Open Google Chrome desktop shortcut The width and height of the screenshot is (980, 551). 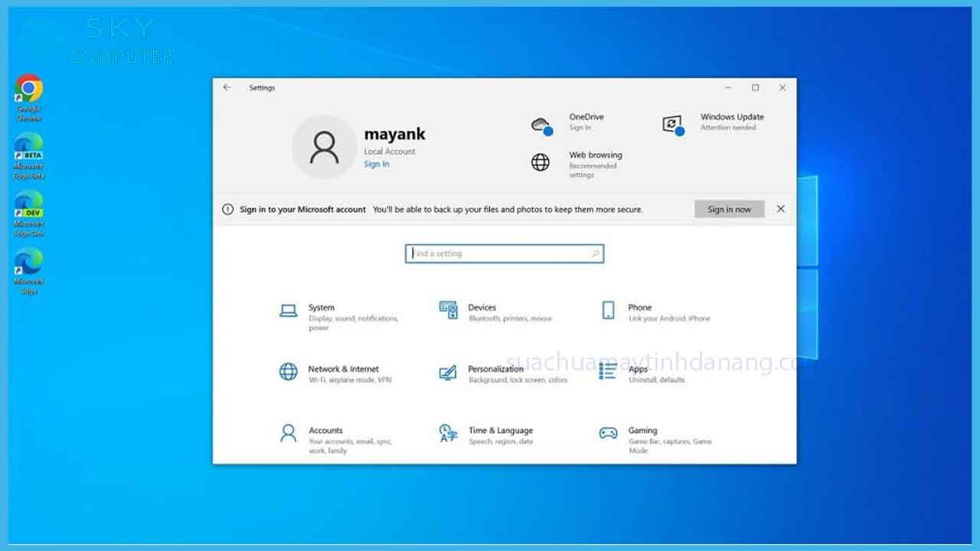click(x=29, y=90)
